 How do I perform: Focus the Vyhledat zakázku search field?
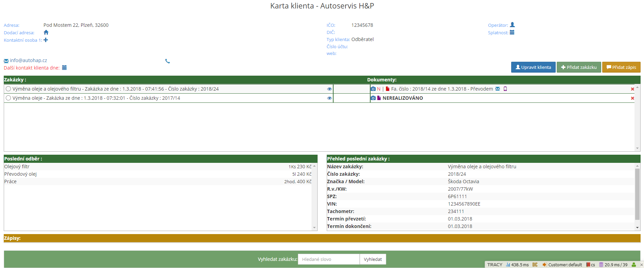[x=328, y=259]
